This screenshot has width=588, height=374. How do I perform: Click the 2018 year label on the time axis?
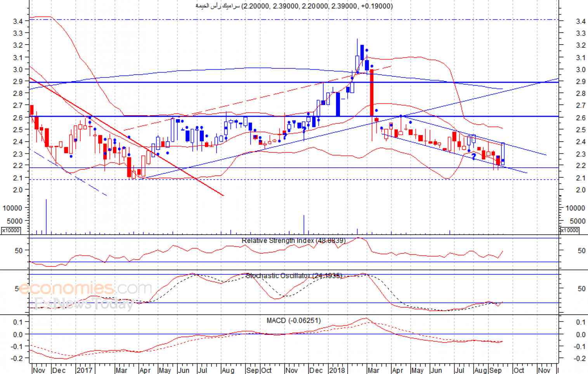337,370
